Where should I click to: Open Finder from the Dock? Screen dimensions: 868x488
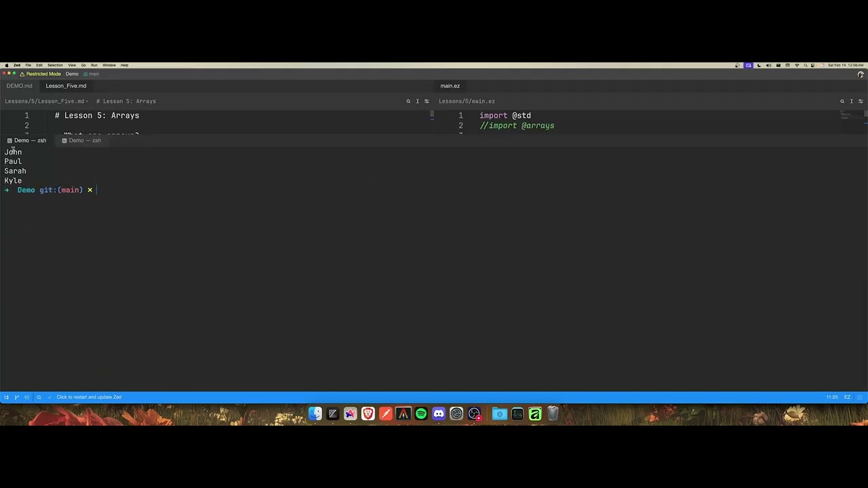pyautogui.click(x=315, y=413)
